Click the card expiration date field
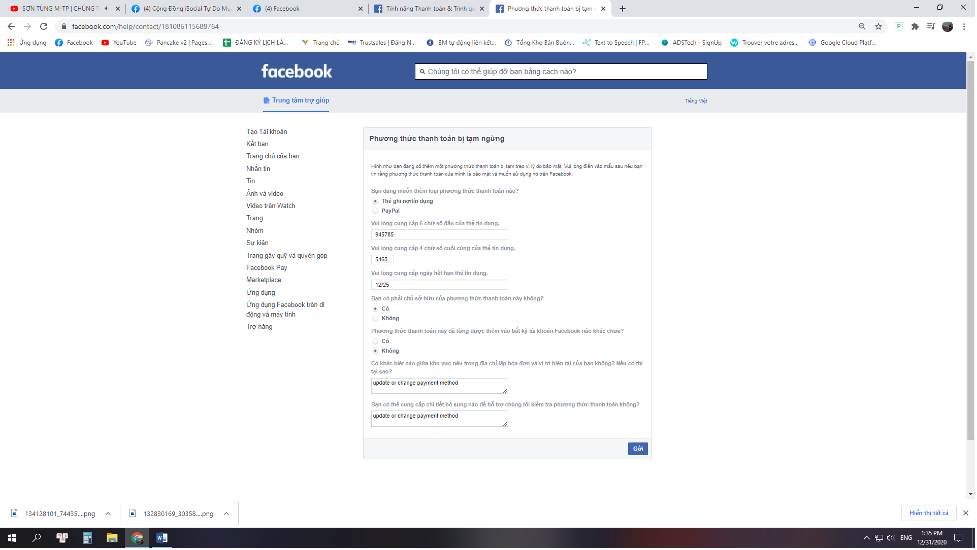This screenshot has width=977, height=550. (x=439, y=285)
